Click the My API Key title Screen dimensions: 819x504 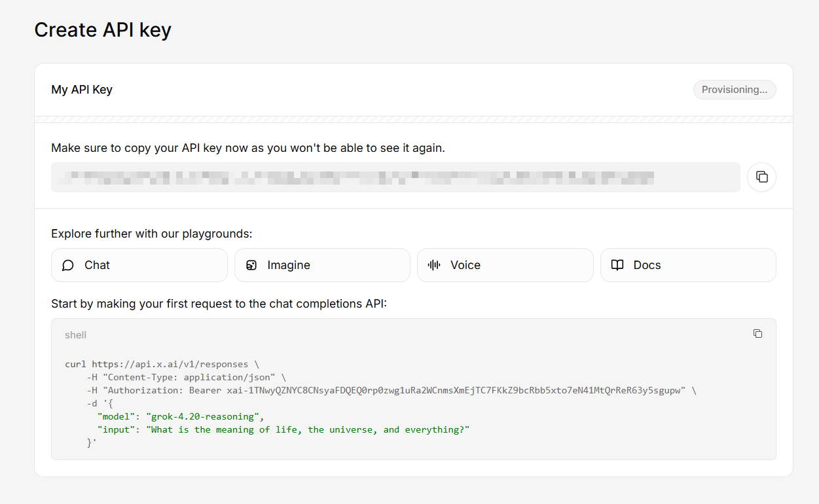[x=81, y=90]
